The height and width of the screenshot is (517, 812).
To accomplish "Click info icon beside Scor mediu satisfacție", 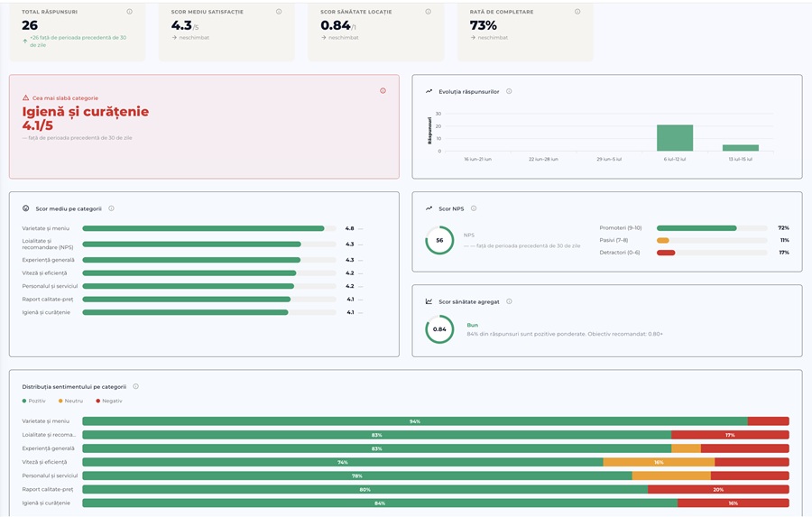I will coord(279,12).
